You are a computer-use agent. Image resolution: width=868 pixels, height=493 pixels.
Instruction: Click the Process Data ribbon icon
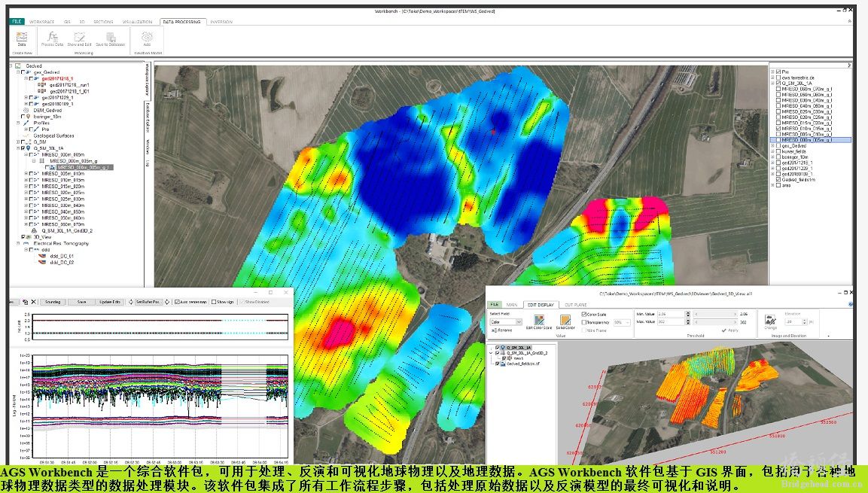tap(52, 37)
